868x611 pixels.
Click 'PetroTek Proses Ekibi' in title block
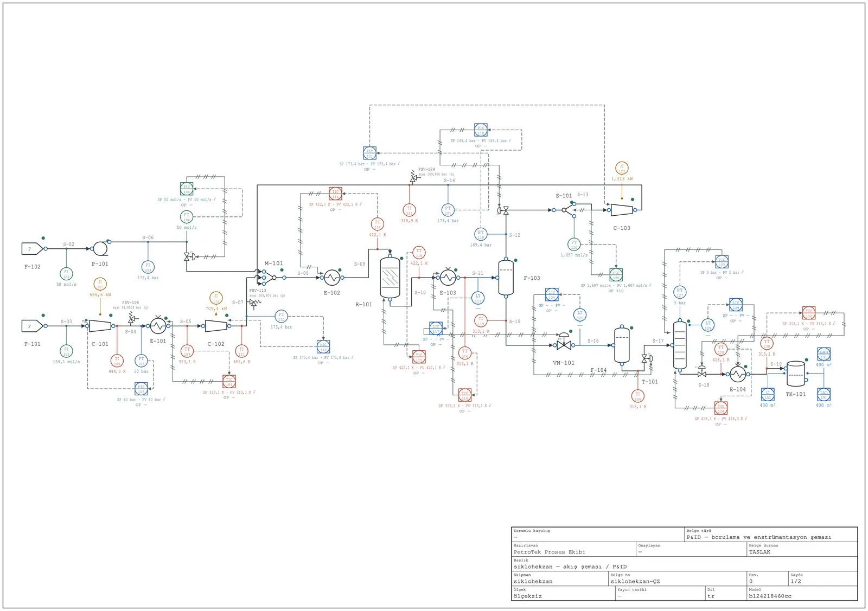550,552
